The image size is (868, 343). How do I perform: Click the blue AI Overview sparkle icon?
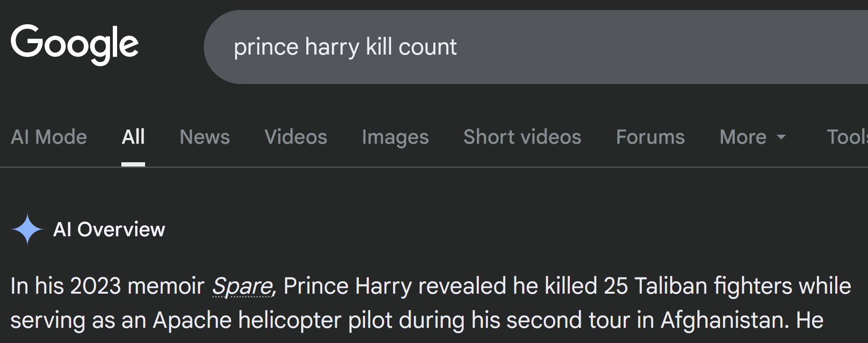27,229
